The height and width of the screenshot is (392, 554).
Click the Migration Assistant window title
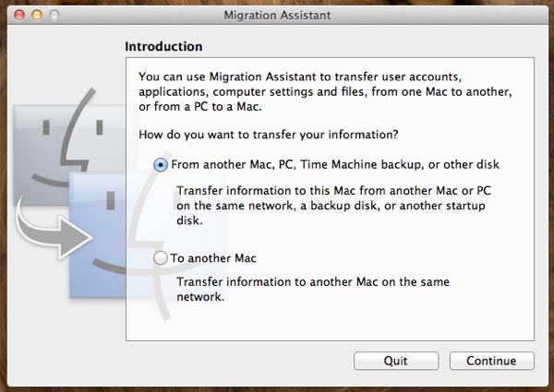[x=277, y=15]
